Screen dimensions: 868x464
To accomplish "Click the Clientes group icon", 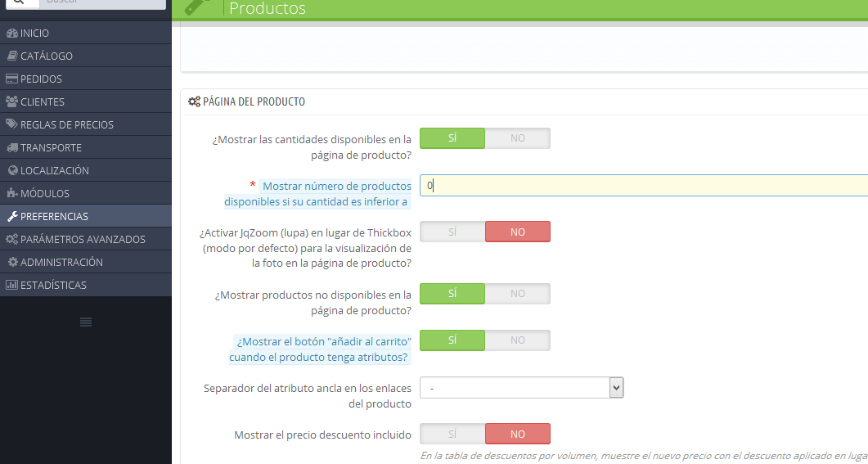I will pos(11,101).
